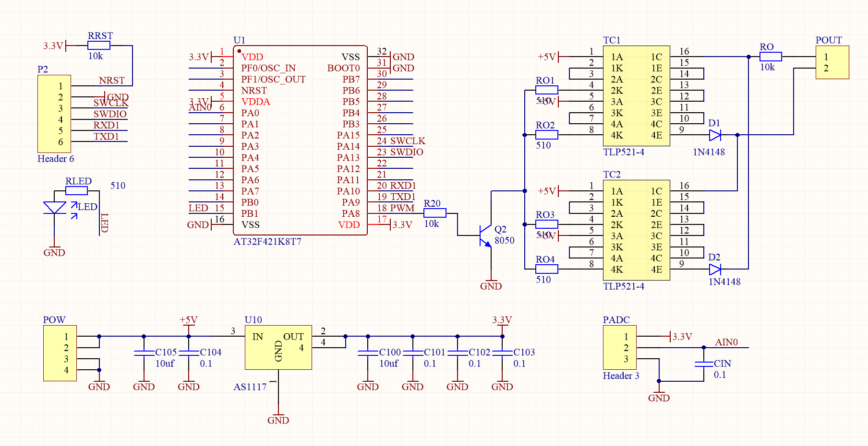This screenshot has height=446, width=868.
Task: Select the TC2 optocoupler body
Action: [x=637, y=230]
